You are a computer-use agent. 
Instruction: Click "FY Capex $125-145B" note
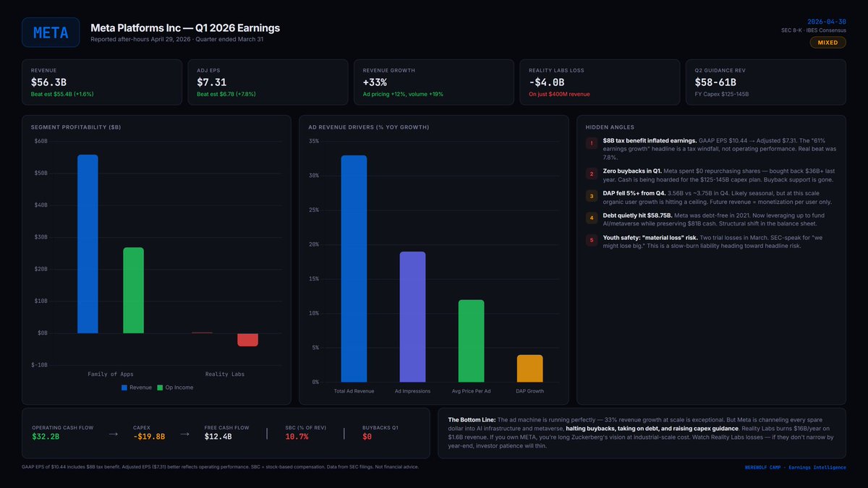[x=722, y=94]
